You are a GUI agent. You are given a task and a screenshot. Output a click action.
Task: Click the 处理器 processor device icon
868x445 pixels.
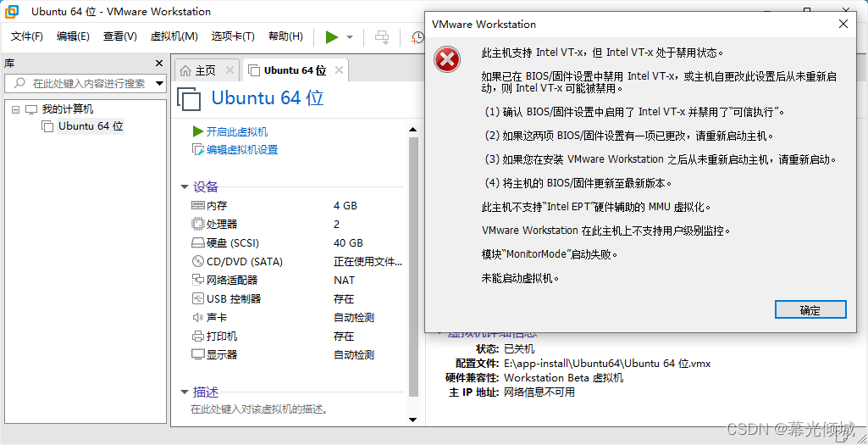click(x=198, y=225)
